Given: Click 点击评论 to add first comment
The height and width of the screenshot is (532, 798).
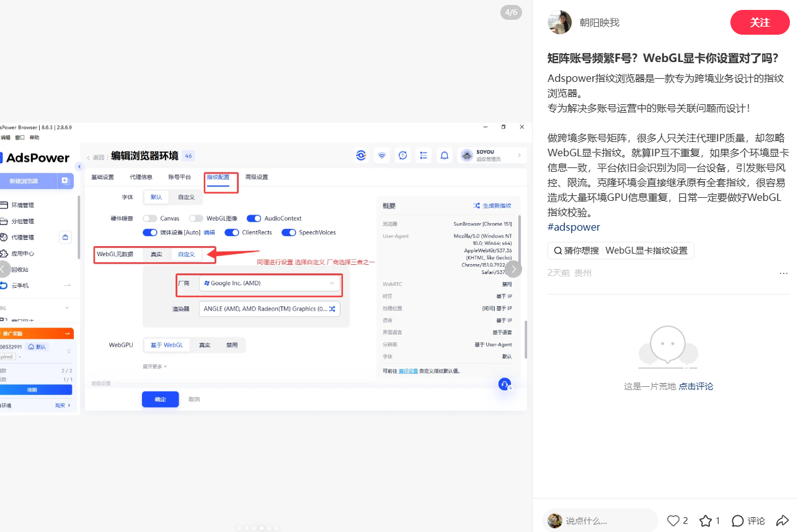Looking at the screenshot, I should [696, 386].
